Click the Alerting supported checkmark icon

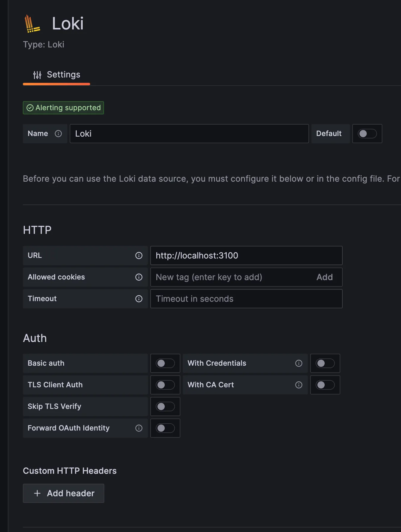pyautogui.click(x=30, y=108)
